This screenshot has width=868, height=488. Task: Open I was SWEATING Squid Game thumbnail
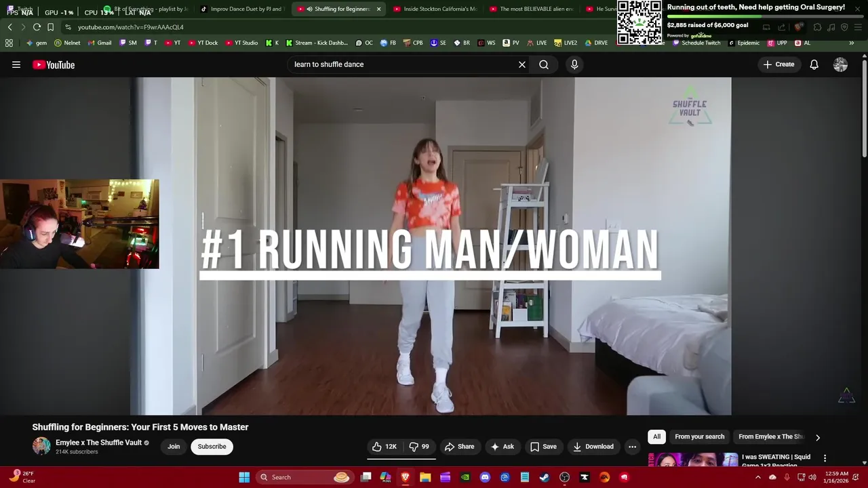693,460
